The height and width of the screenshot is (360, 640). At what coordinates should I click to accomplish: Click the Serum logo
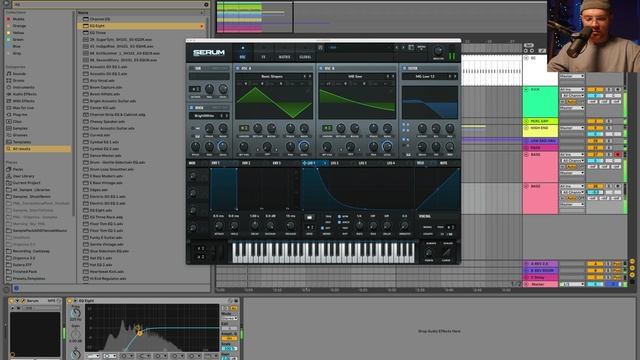pos(209,53)
